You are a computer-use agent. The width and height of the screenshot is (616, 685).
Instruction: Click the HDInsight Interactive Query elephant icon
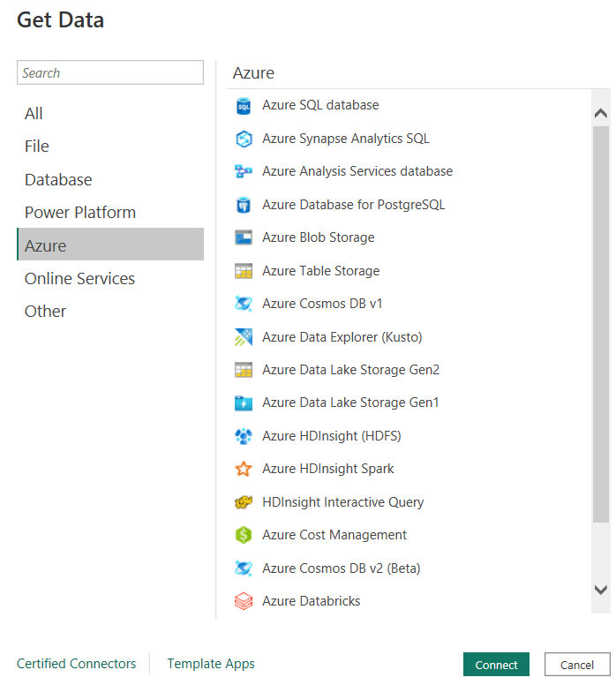[x=244, y=502]
